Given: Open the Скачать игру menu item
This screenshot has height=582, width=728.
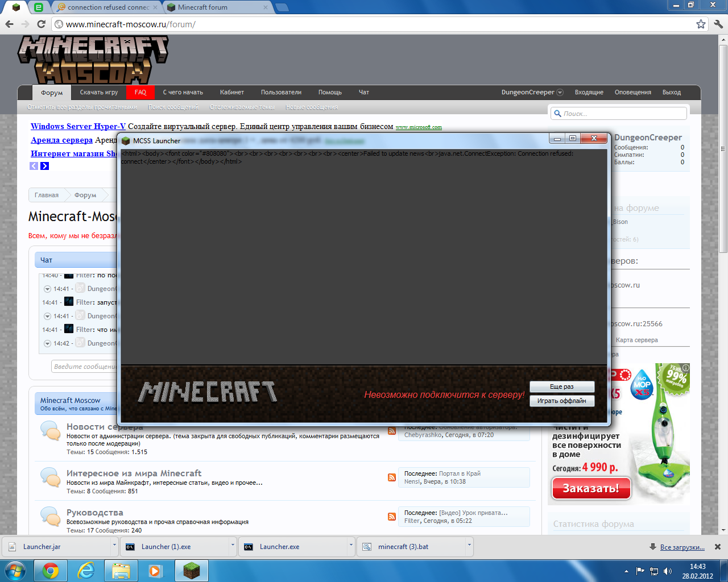Looking at the screenshot, I should coord(99,92).
